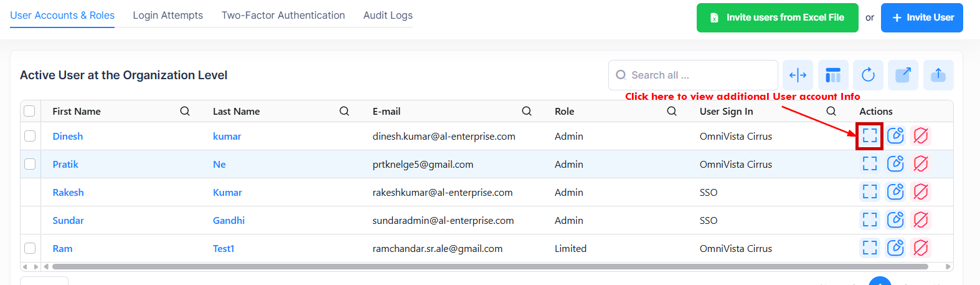Screen dimensions: 980x285
Task: Click the Invite User button
Action: click(922, 17)
